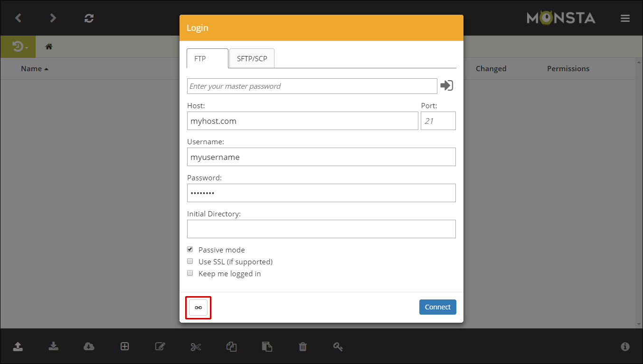Screen dimensions: 643x364
Task: Go back with the left arrow icon
Action: (x=18, y=18)
